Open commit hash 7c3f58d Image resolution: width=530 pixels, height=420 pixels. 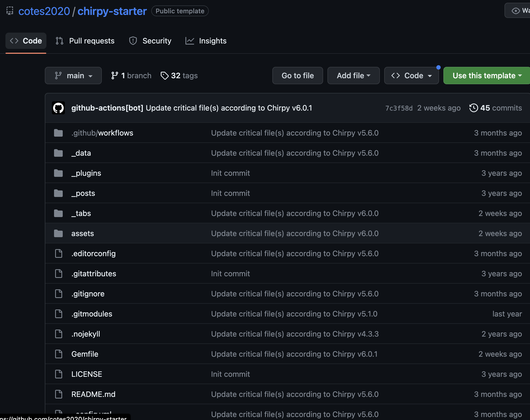(x=399, y=108)
